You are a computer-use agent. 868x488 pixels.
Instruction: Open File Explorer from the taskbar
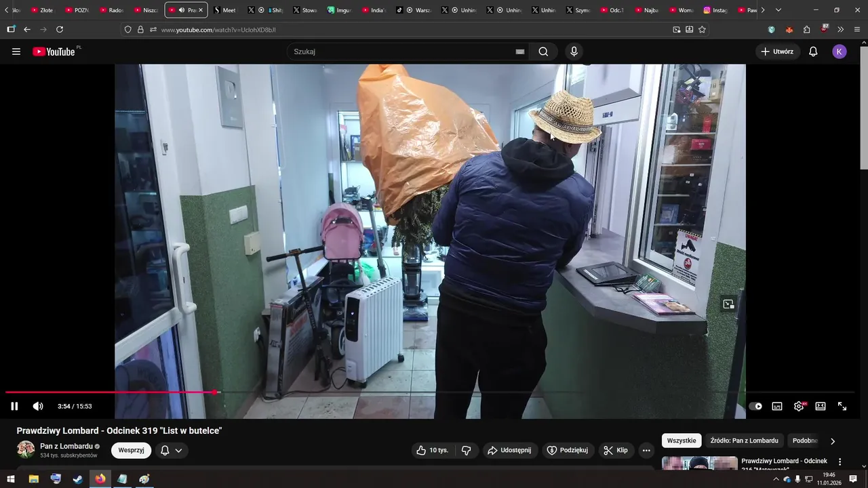click(x=33, y=479)
